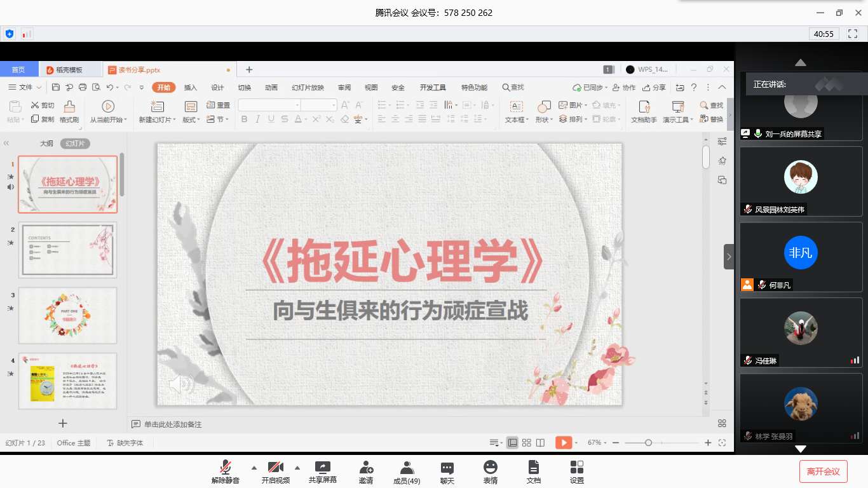Open the 成员(49) members list
This screenshot has width=868, height=488.
coord(407,471)
